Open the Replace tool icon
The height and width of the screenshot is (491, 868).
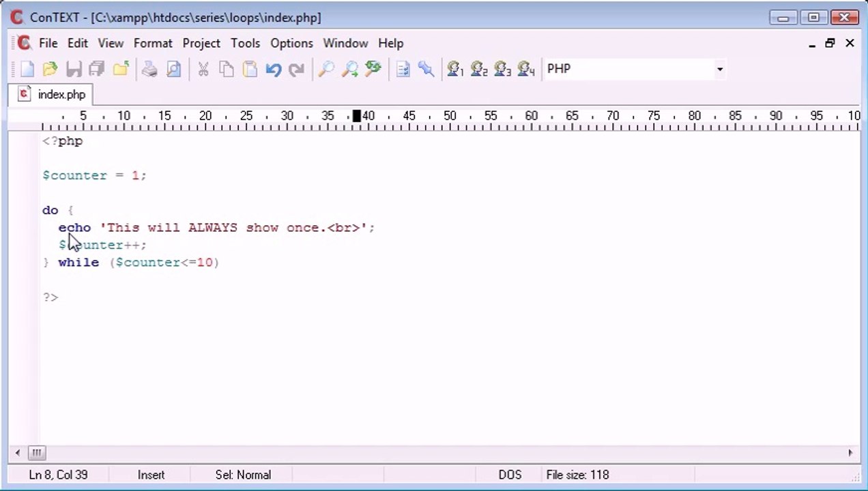point(373,69)
